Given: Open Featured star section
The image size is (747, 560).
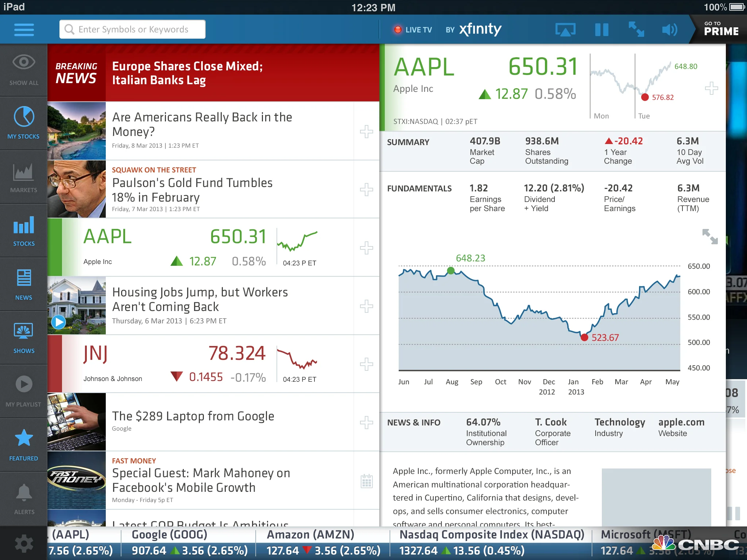Looking at the screenshot, I should (24, 445).
